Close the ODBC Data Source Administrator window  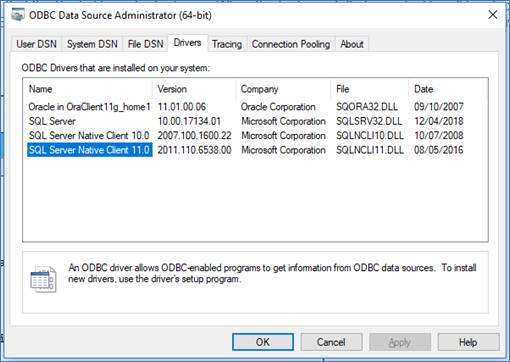(x=493, y=15)
